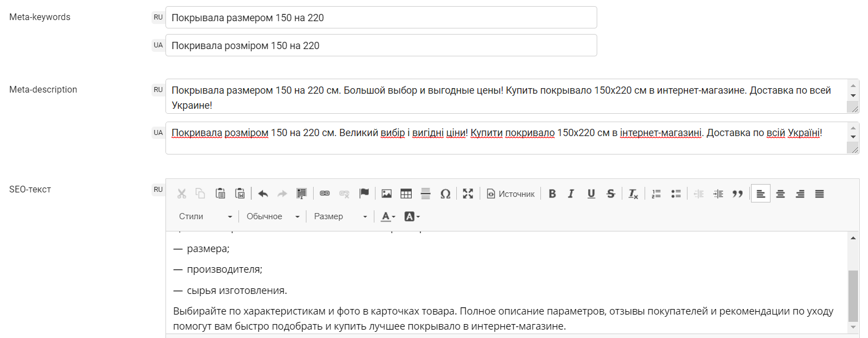This screenshot has height=338, width=868.
Task: Paste as plain text from Word icon
Action: tap(240, 194)
